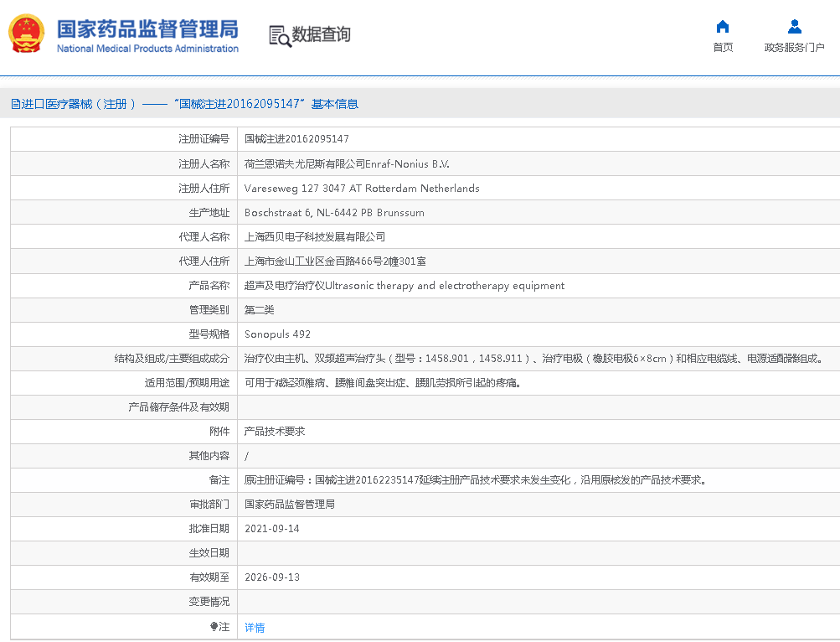The height and width of the screenshot is (642, 840).
Task: Click the Sonopuls 492 model value
Action: [277, 334]
